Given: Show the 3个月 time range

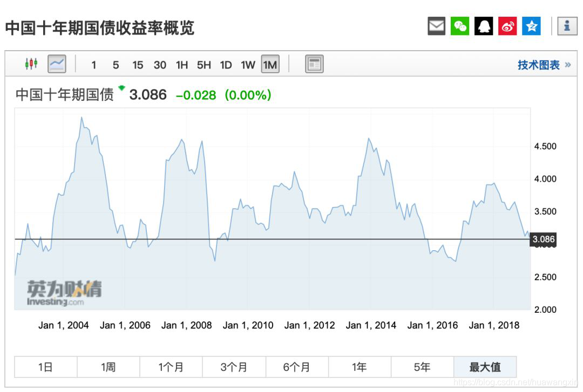Looking at the screenshot, I should click(234, 367).
